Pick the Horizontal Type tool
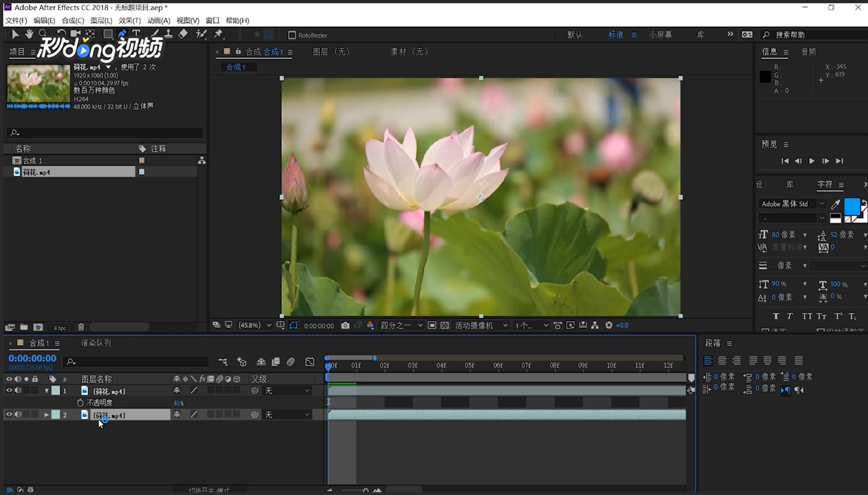The image size is (868, 495). pos(136,34)
